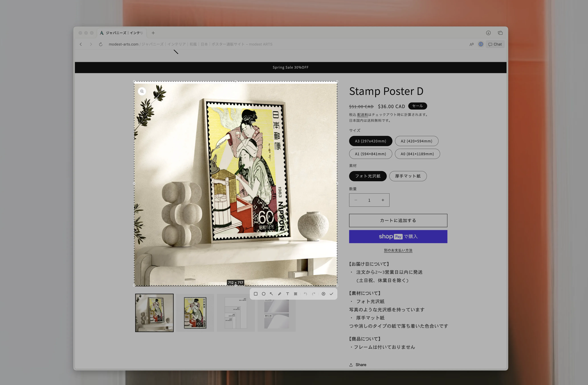Image resolution: width=588 pixels, height=385 pixels.
Task: Open the 1Password extension popup
Action: click(x=481, y=44)
